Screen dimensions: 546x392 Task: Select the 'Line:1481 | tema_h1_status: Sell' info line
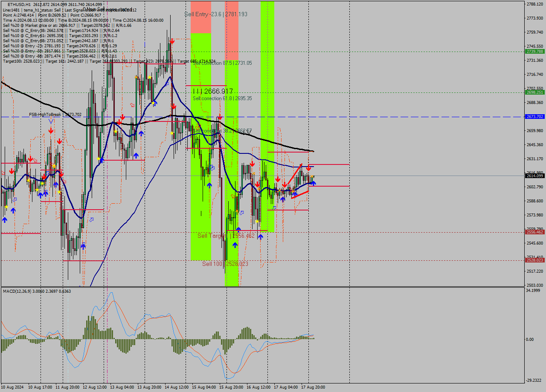[70, 10]
